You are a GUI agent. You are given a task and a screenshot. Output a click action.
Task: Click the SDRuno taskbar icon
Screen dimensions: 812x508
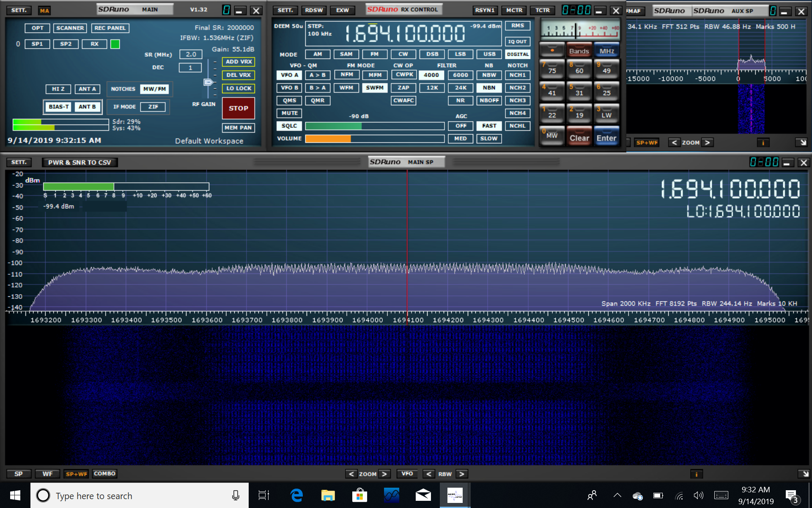tap(455, 495)
